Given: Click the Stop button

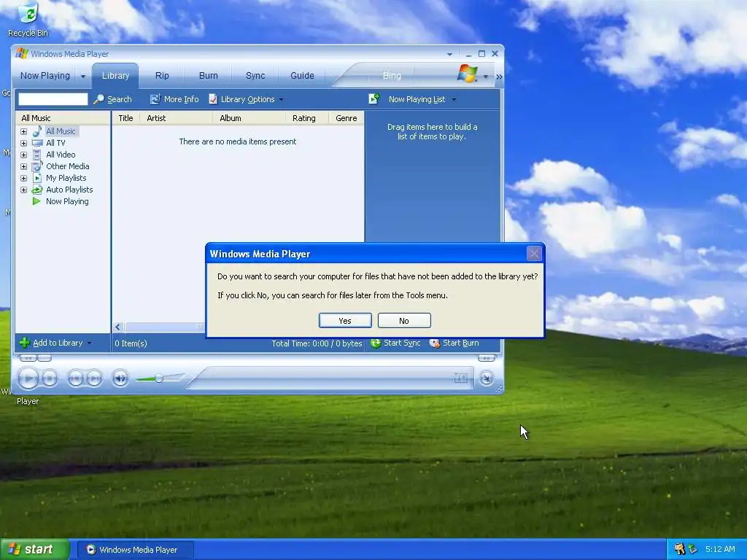Looking at the screenshot, I should point(50,378).
